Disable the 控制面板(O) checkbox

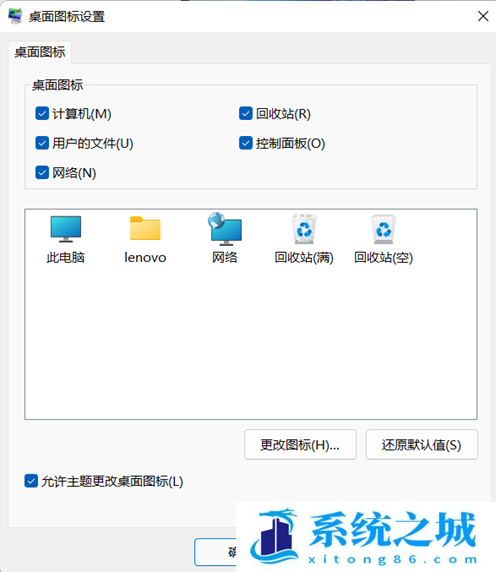tap(245, 143)
